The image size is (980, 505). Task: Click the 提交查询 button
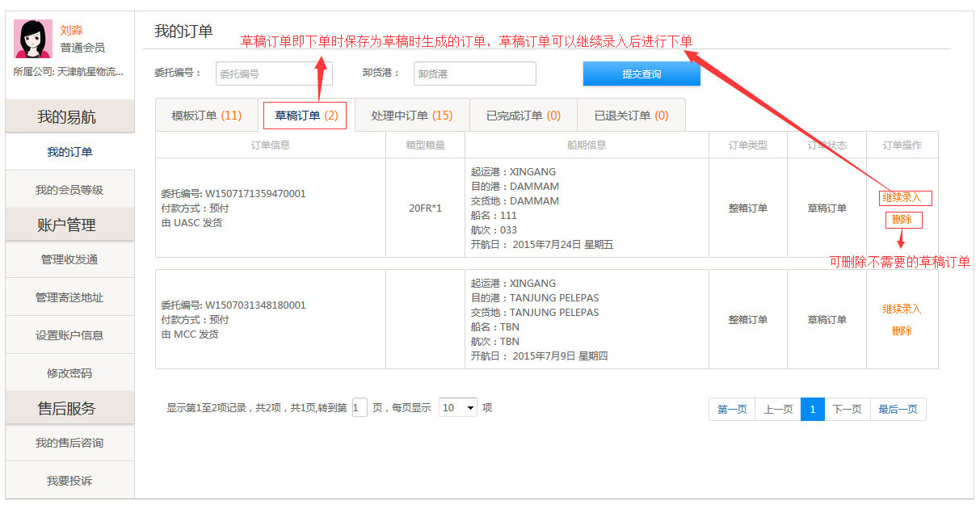point(641,74)
